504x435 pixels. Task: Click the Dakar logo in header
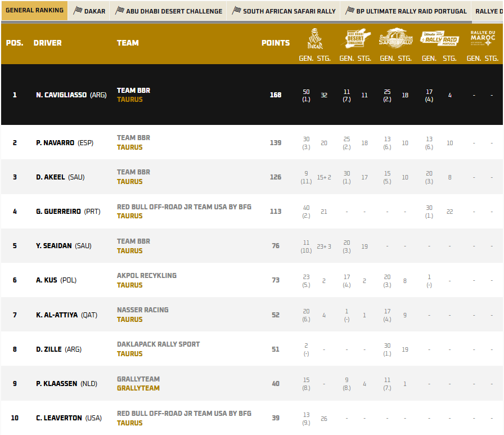click(314, 38)
